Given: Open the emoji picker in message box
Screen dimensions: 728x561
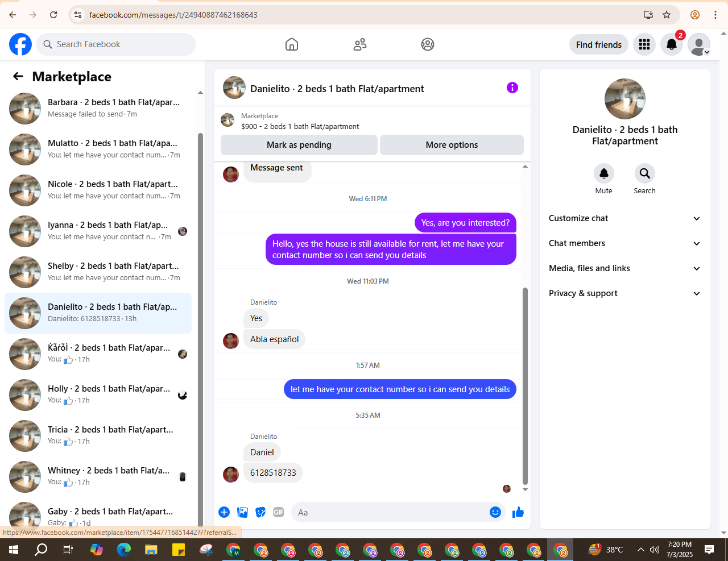Looking at the screenshot, I should tap(495, 512).
